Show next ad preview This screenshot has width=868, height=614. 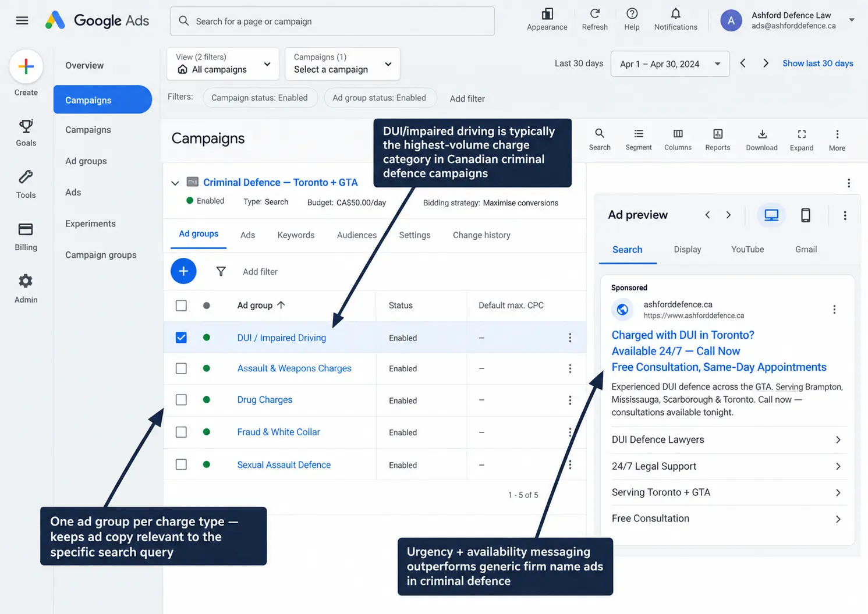click(728, 215)
